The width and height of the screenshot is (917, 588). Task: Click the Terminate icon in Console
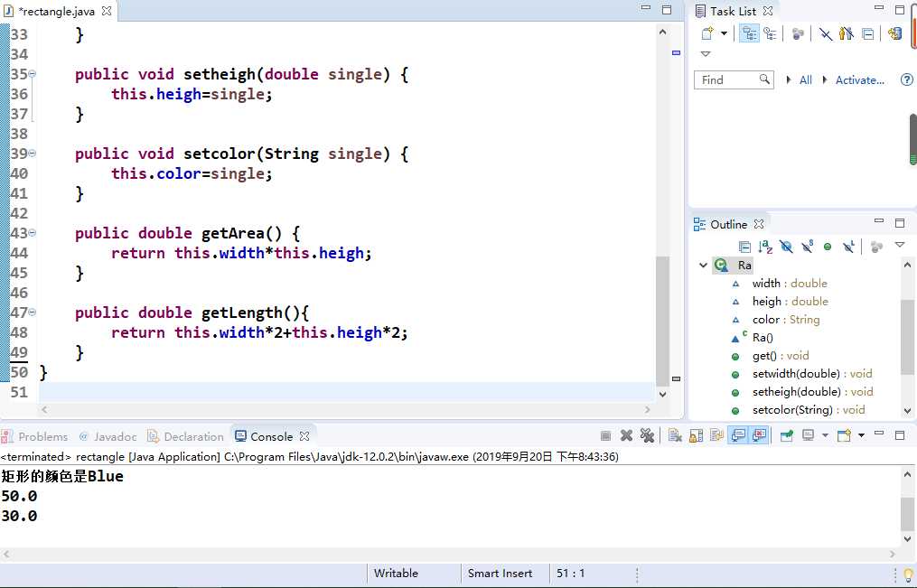coord(606,435)
